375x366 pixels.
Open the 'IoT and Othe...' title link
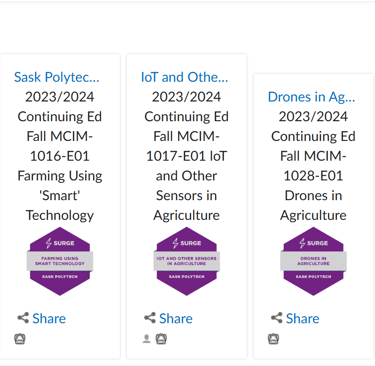(x=184, y=77)
